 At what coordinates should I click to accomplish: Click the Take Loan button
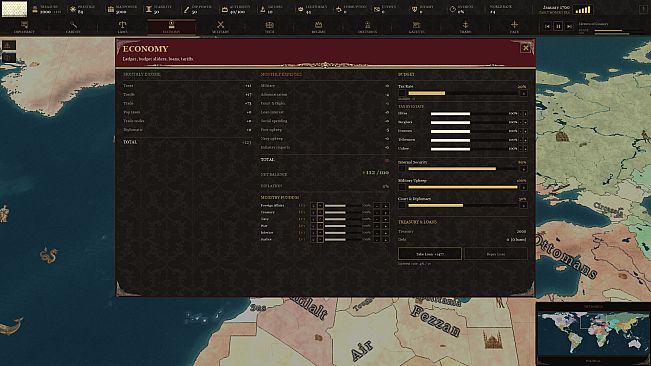tap(430, 254)
